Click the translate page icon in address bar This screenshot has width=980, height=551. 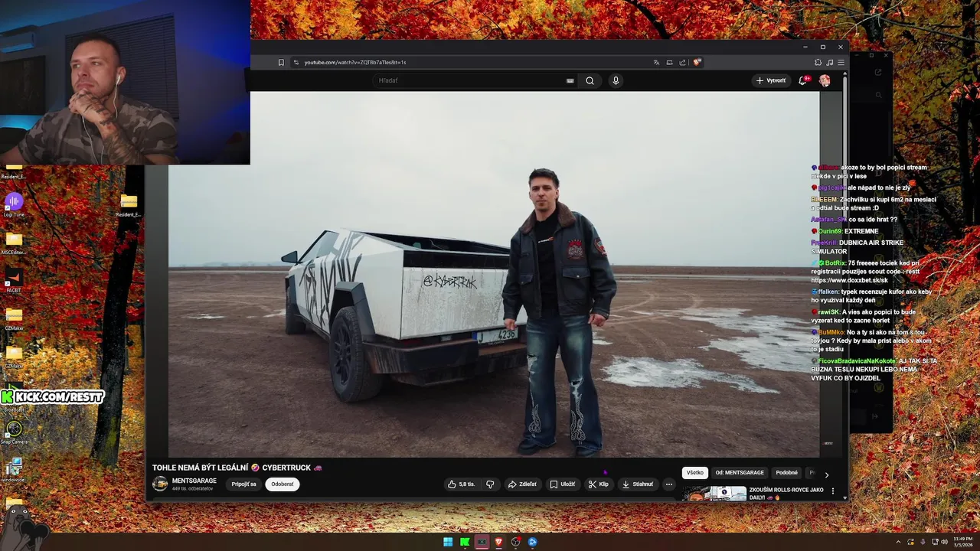pyautogui.click(x=656, y=62)
